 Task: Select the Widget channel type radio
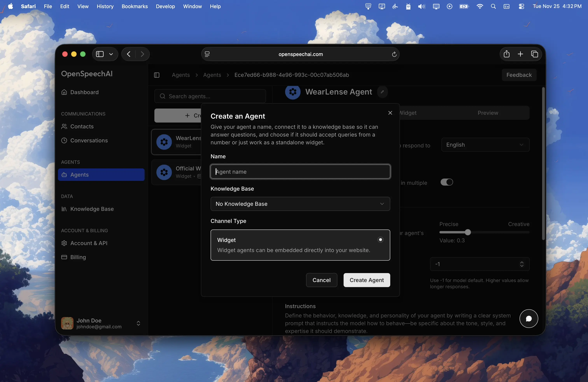pyautogui.click(x=381, y=240)
